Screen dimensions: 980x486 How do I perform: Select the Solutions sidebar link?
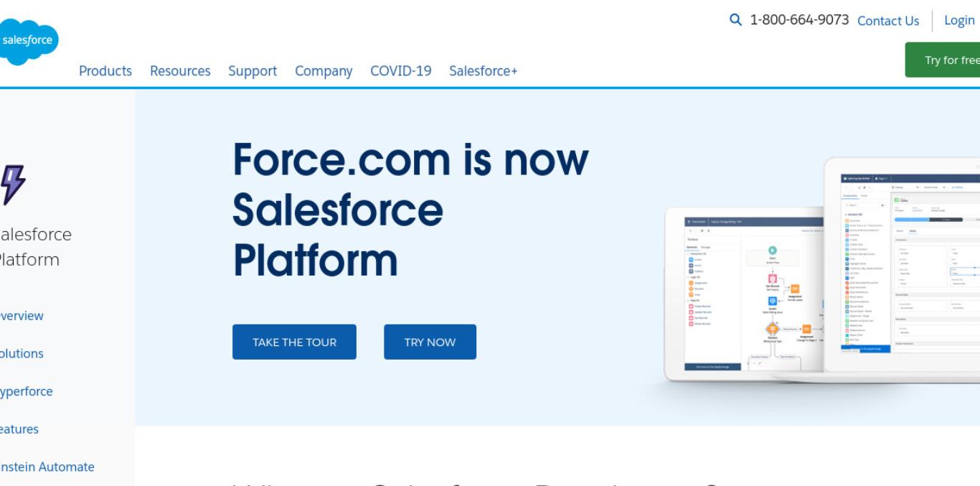point(22,354)
